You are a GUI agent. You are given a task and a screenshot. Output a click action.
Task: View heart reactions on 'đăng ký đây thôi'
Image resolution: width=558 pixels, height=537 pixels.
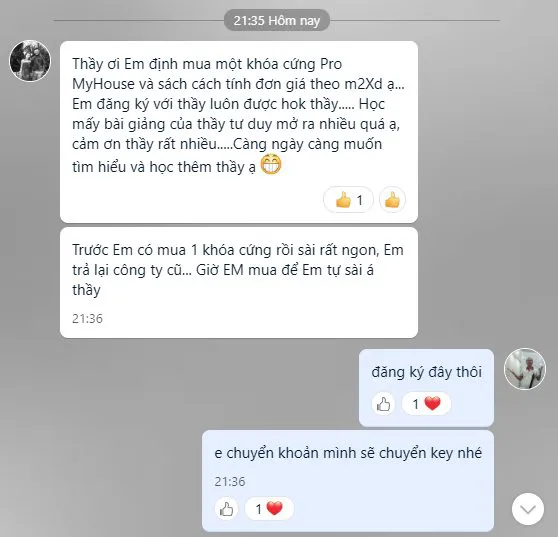click(426, 404)
